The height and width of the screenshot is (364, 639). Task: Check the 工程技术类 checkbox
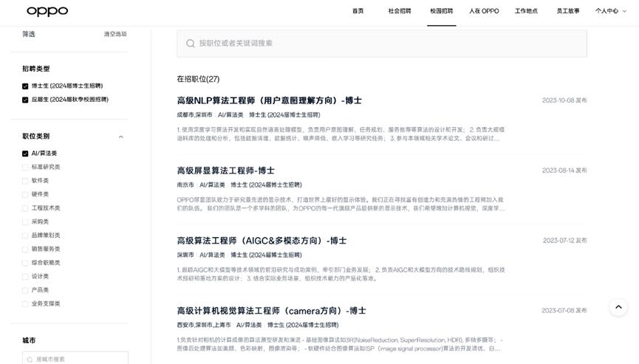click(25, 208)
